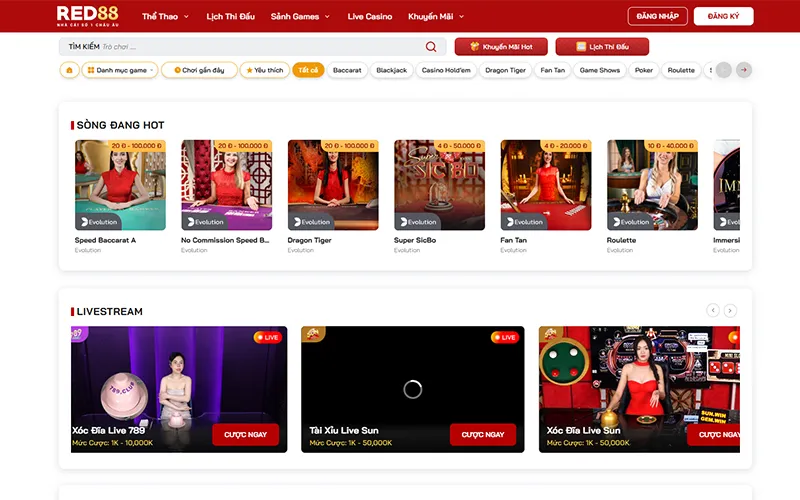This screenshot has height=500, width=800.
Task: Select the Fan Tan category chip
Action: tap(553, 70)
